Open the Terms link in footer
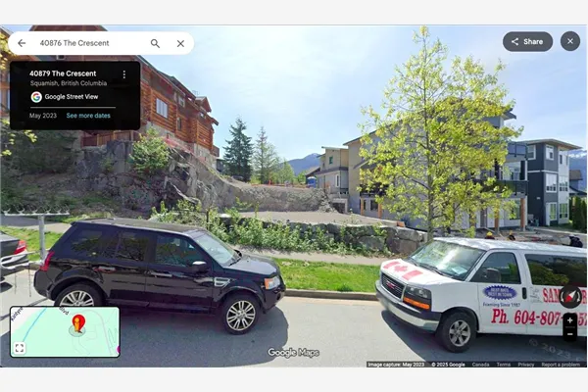The width and height of the screenshot is (588, 392). pos(504,365)
